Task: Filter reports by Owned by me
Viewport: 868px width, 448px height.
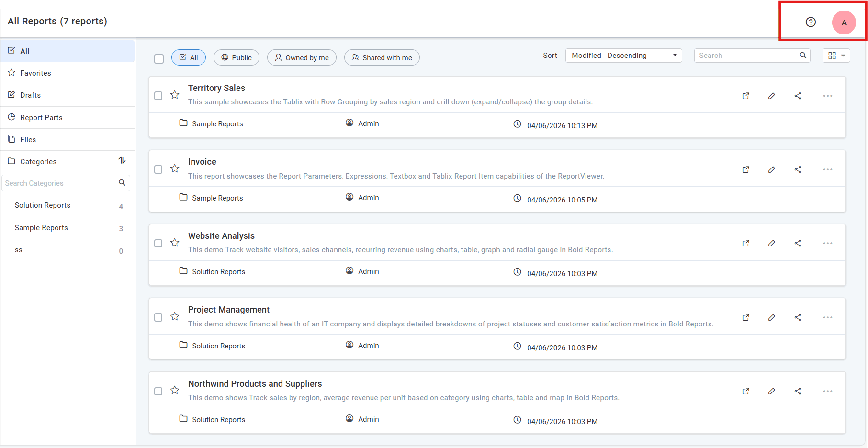Action: click(x=302, y=58)
